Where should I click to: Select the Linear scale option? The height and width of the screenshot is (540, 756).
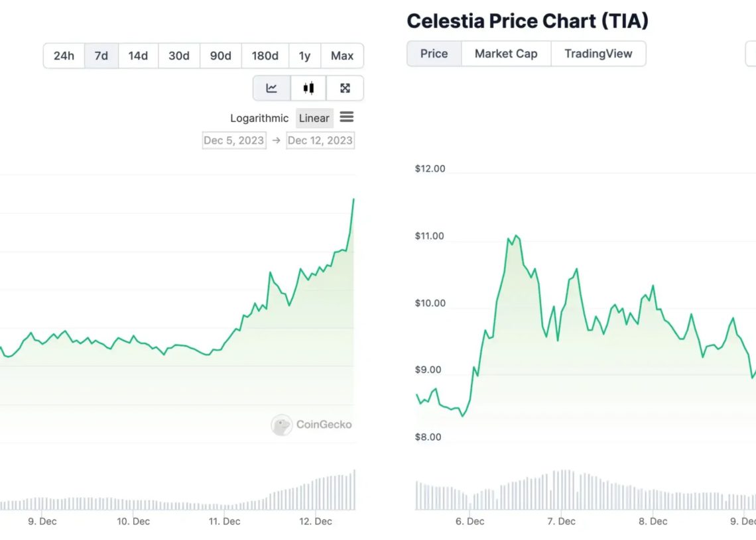(x=314, y=118)
